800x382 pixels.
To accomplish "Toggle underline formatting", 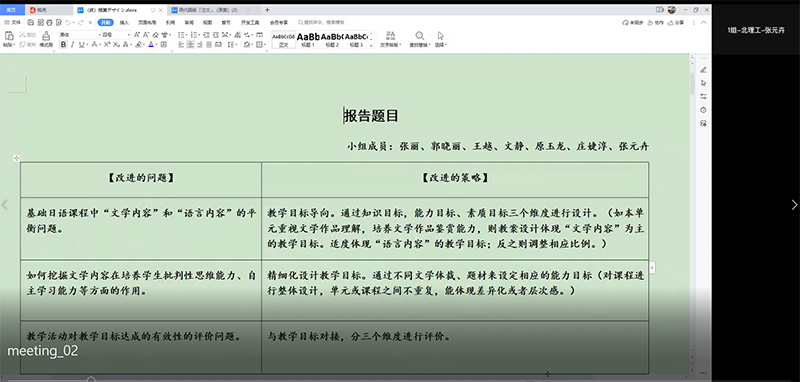I will [81, 45].
